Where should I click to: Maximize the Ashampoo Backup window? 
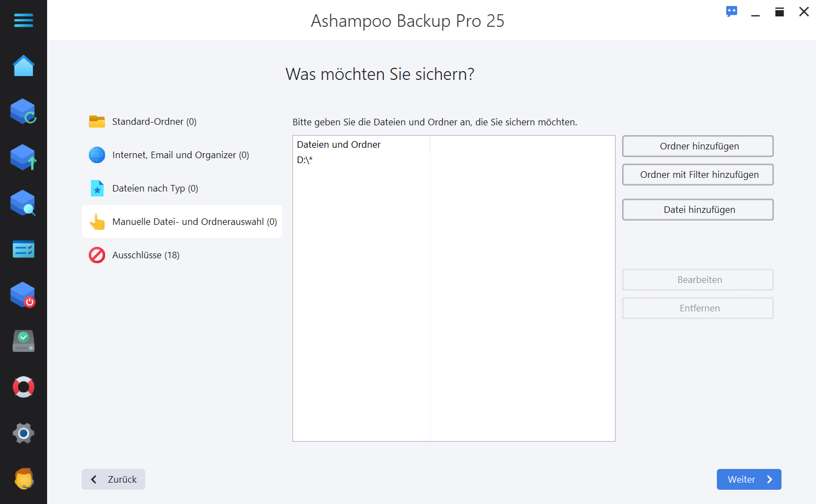[x=779, y=12]
